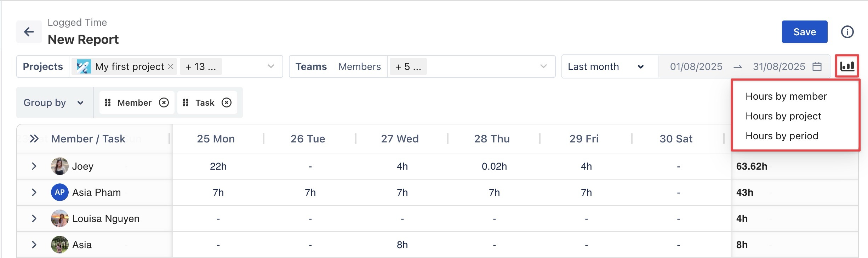Select Hours by member chart option
Screen dimensions: 868x258
click(786, 96)
